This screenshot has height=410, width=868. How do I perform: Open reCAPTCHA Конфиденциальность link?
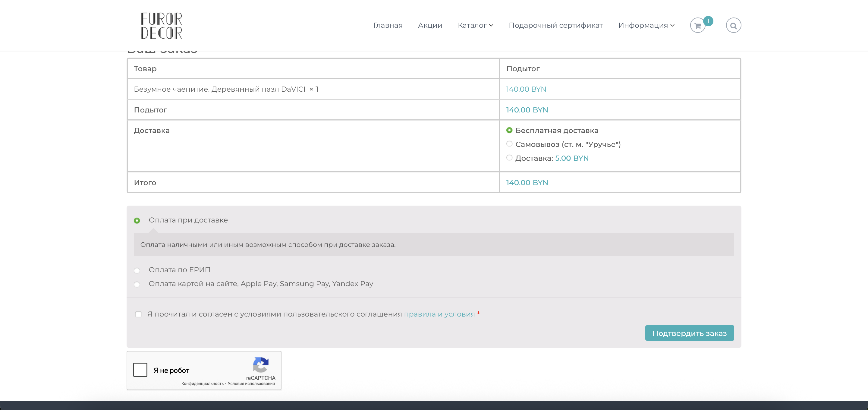[202, 384]
